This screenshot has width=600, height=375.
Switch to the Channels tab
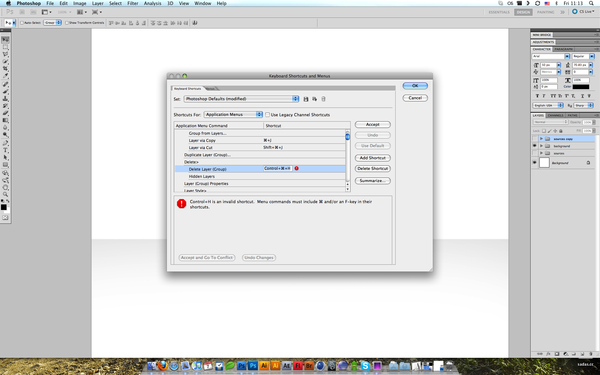pyautogui.click(x=555, y=115)
